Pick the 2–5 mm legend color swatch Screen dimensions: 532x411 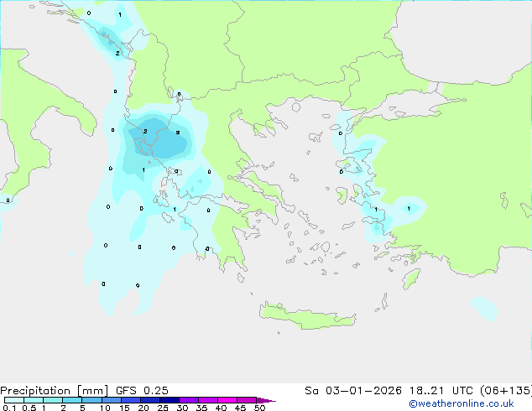tap(72, 400)
